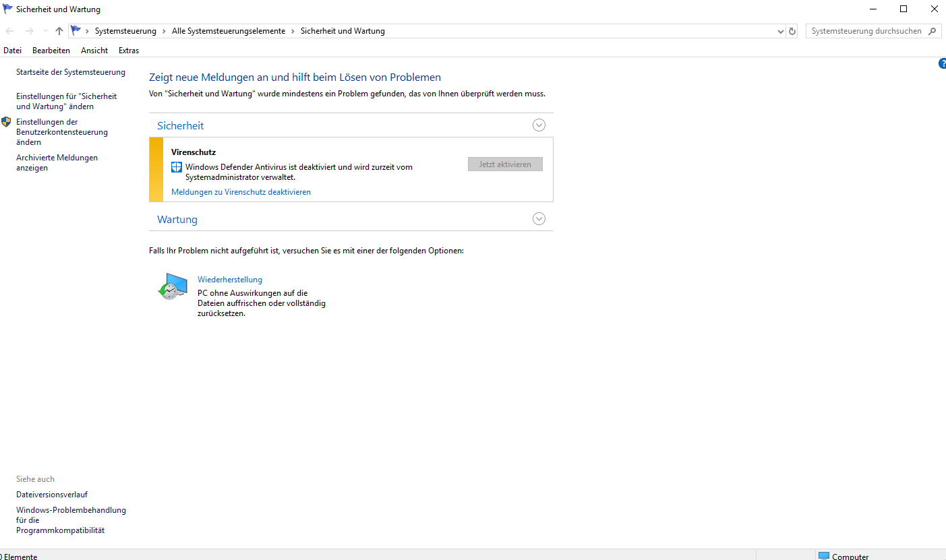Expand chevron before Systemsteuerung breadcrumb
946x560 pixels.
pos(88,31)
